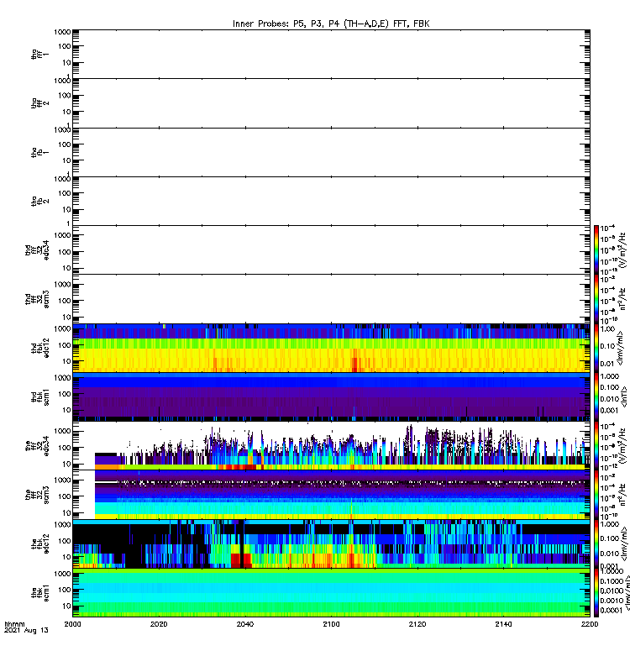The height and width of the screenshot is (672, 630).
Task: Click the color bar beside the fbk edc12 panel
Action: 596,543
